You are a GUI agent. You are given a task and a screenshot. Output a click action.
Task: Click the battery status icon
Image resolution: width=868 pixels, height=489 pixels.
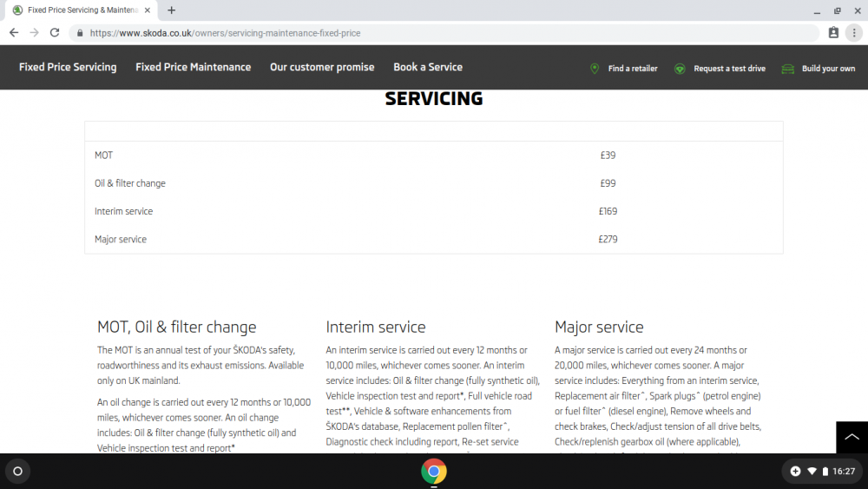(825, 472)
